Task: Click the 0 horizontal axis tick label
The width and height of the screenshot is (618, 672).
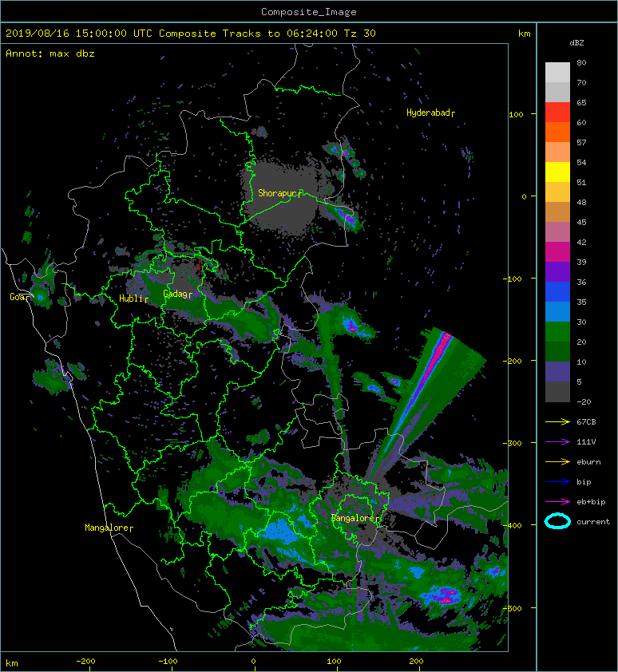Action: [x=253, y=662]
